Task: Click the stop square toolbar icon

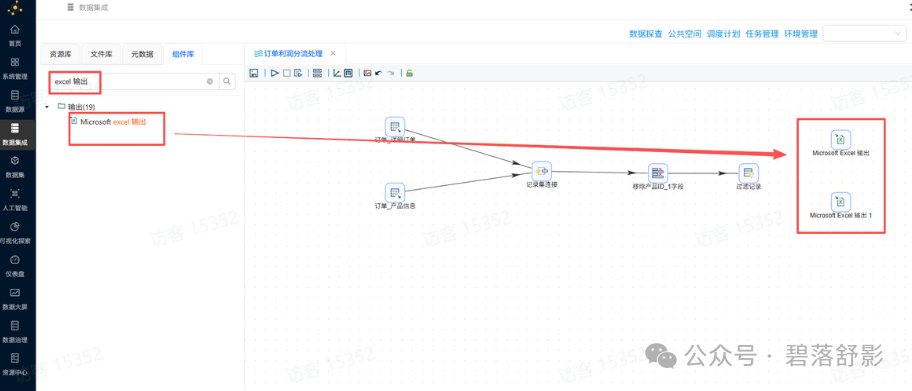Action: [x=286, y=73]
